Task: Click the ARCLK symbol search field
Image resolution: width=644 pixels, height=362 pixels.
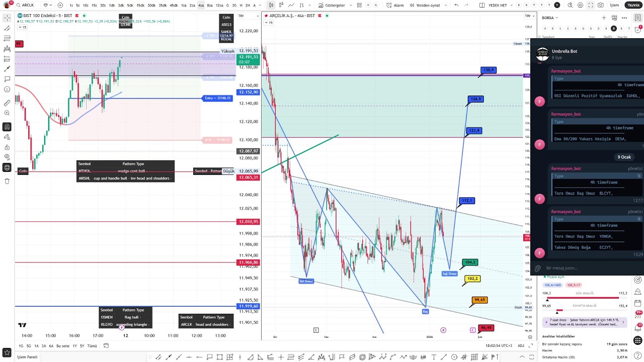Action: tap(29, 5)
